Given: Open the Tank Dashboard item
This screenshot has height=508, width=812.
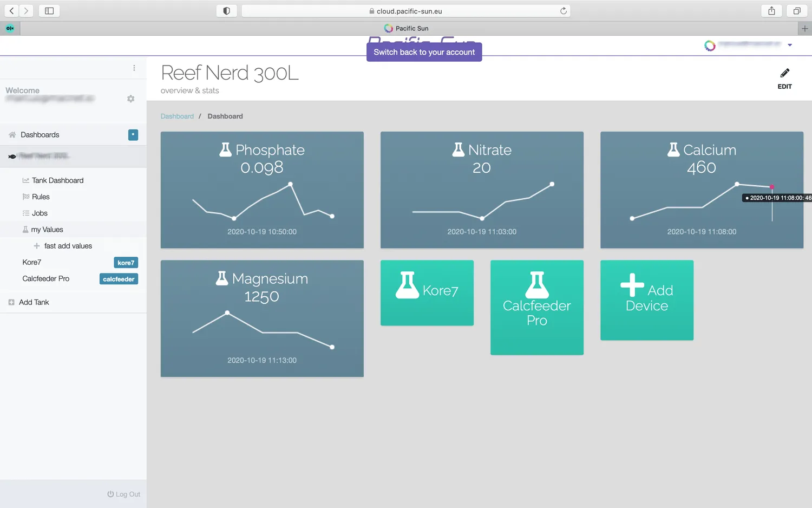Looking at the screenshot, I should pos(57,180).
